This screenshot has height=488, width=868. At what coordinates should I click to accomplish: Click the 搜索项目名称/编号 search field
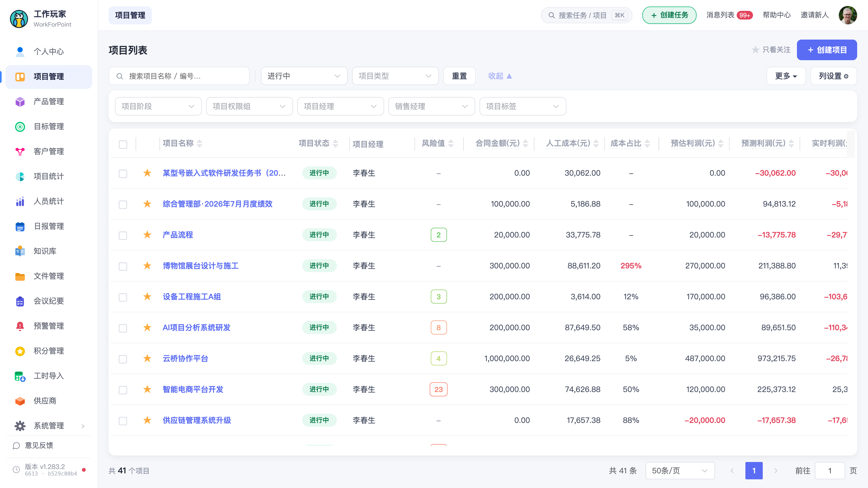[x=179, y=76]
